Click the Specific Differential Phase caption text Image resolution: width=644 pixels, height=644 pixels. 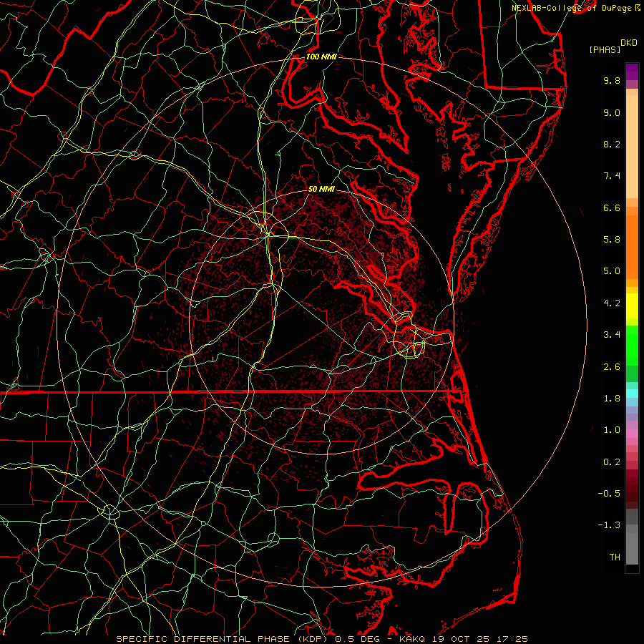[x=224, y=639]
